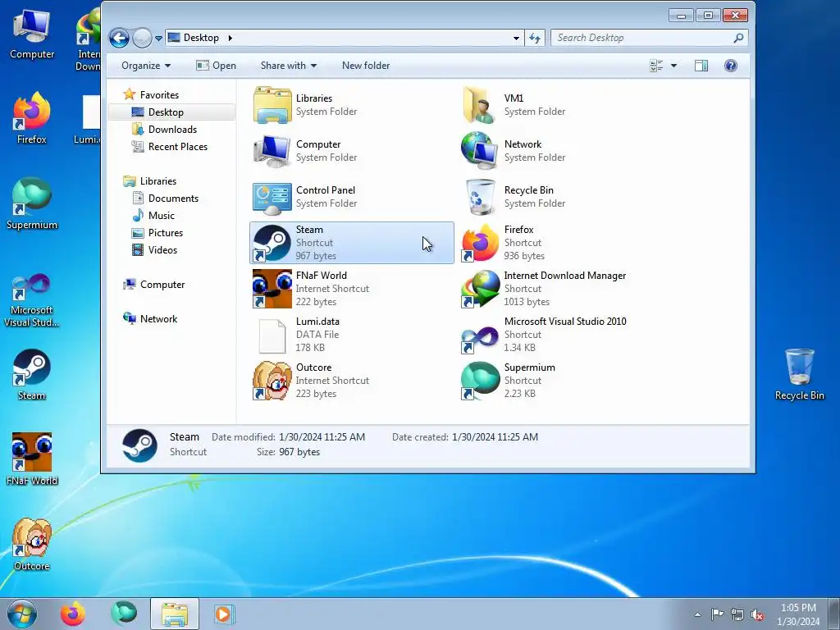Launch Firefox from the taskbar
840x630 pixels.
[x=73, y=614]
